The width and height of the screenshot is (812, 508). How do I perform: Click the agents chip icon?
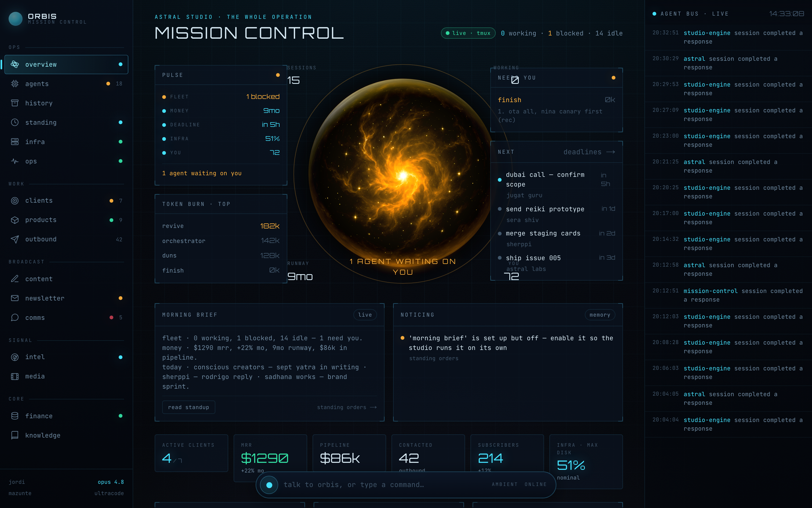tap(15, 84)
